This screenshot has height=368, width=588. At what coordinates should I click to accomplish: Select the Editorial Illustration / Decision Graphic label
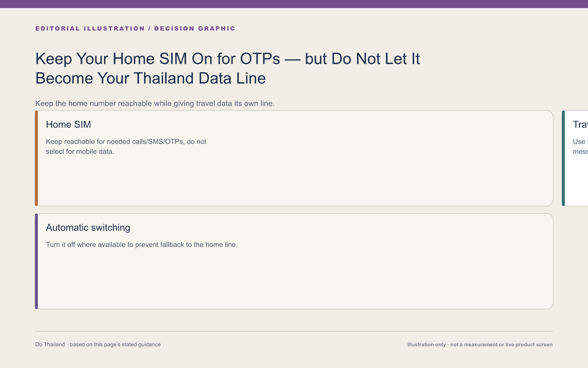[x=135, y=28]
